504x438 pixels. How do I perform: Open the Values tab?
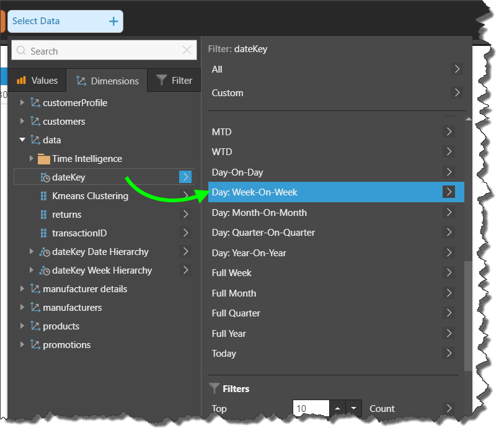(x=37, y=81)
